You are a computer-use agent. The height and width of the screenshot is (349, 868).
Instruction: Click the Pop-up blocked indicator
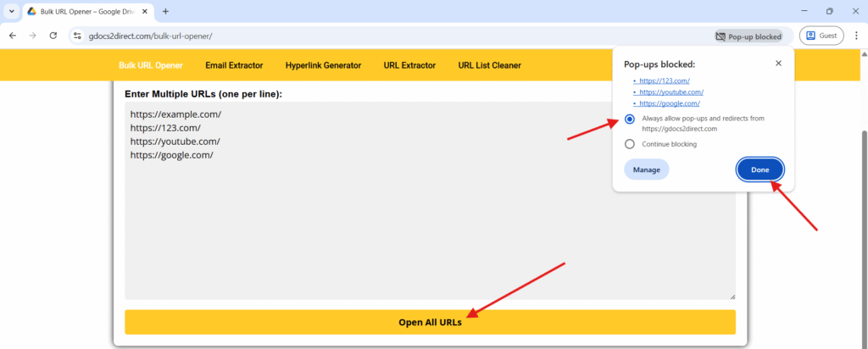(x=748, y=36)
